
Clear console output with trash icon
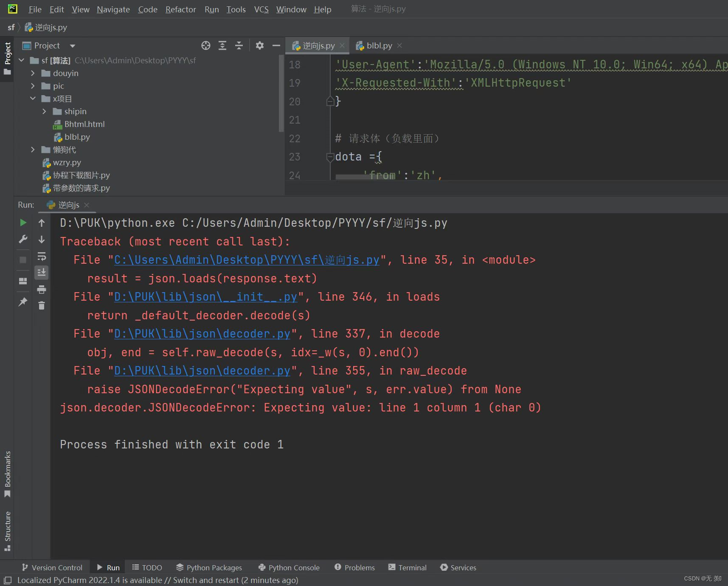tap(42, 306)
